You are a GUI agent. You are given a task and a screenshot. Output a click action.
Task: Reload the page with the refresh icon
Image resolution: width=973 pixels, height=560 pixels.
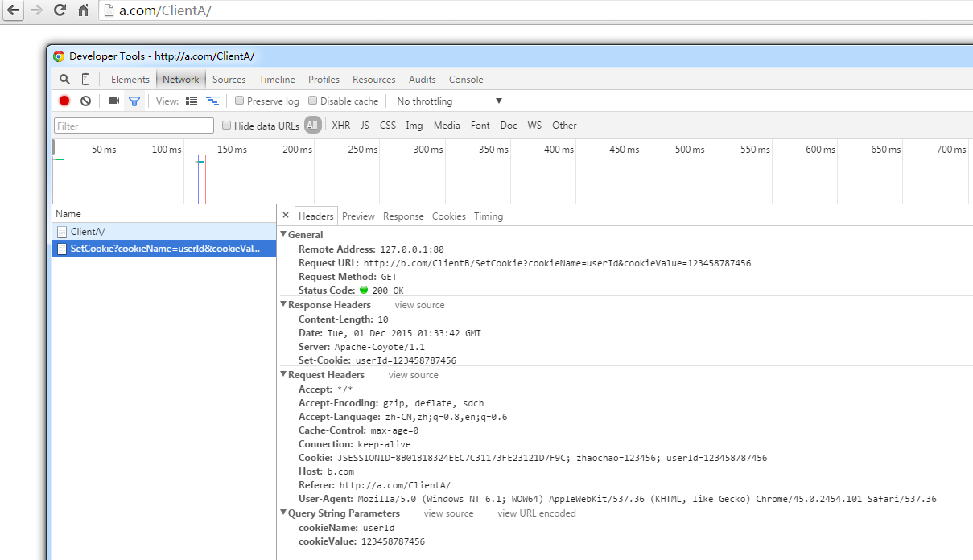coord(60,10)
